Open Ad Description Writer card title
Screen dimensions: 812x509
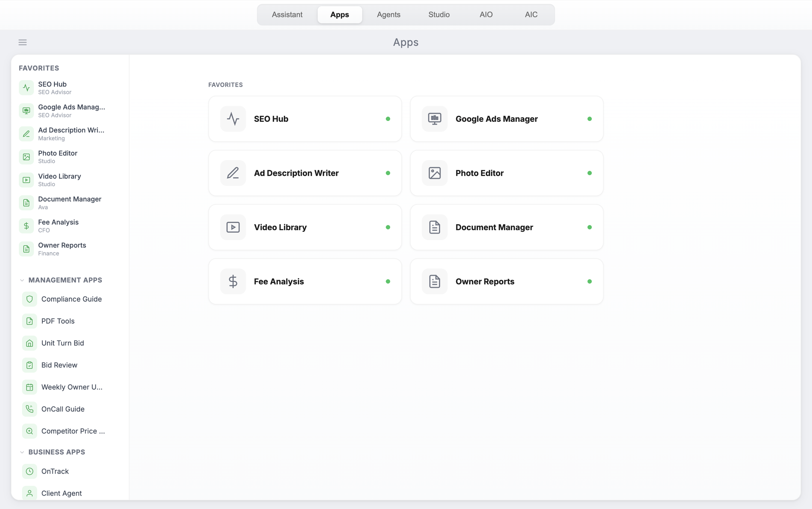coord(296,173)
